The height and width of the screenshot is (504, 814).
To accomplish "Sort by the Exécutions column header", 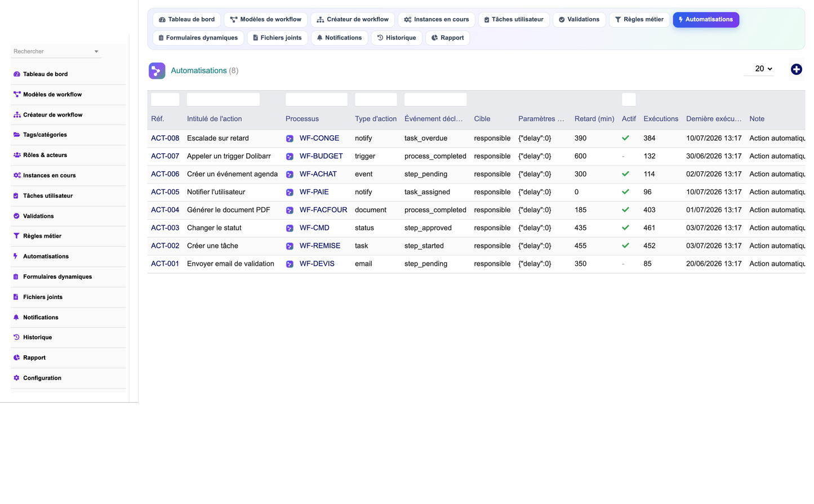I will [661, 119].
